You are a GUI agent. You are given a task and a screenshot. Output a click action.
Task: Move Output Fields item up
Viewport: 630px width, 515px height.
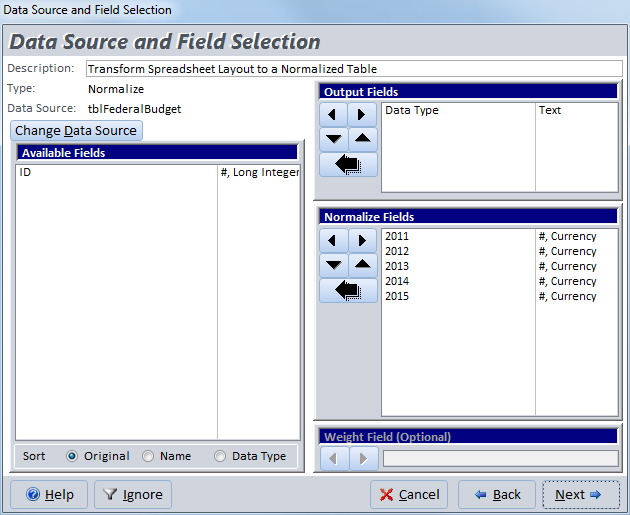tap(363, 139)
